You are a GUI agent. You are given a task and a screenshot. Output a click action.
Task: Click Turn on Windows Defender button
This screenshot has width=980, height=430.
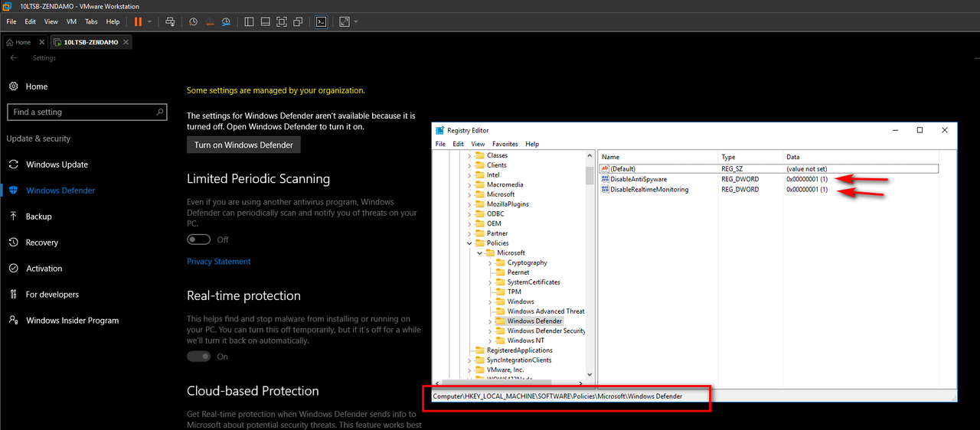(x=243, y=145)
